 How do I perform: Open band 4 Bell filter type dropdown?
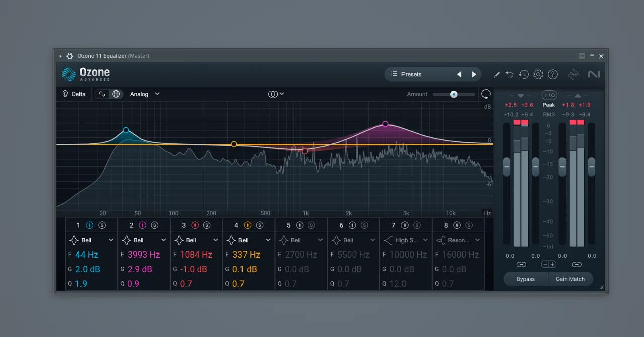coord(249,240)
